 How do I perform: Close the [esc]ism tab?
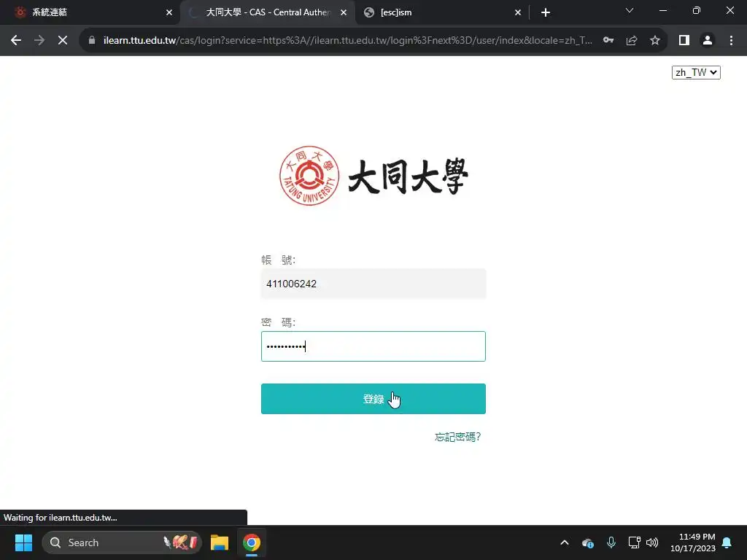pos(518,12)
